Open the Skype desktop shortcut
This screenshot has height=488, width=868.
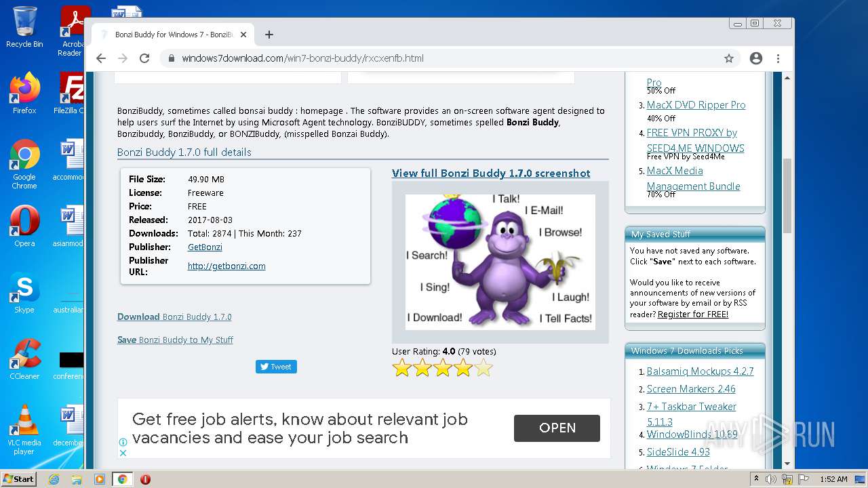click(24, 293)
